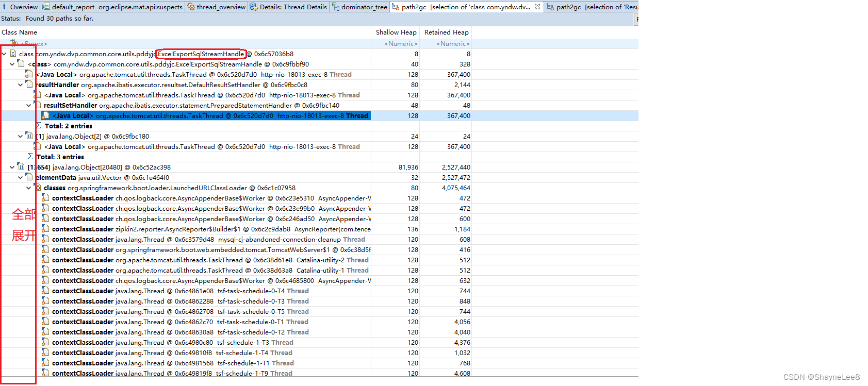Collapse the resultHandler DefaultResultSetHandler node
The image size is (868, 386).
(21, 85)
